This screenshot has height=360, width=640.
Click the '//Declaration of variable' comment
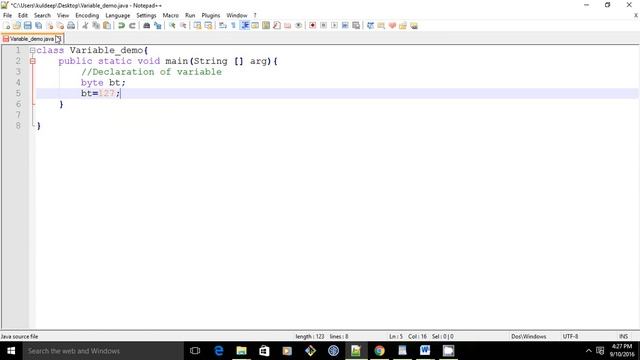point(151,72)
